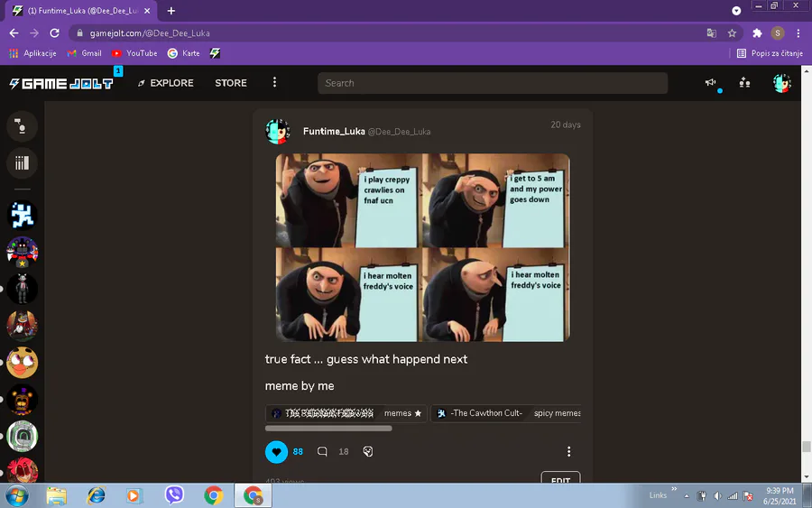
Task: Click the community tags horizontal scrollbar
Action: tap(328, 429)
